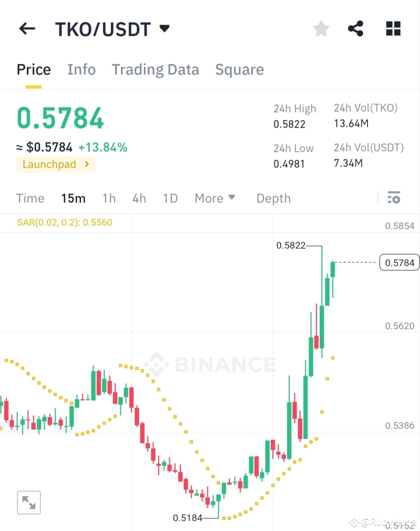The width and height of the screenshot is (420, 531).
Task: Click the SAR indicator label
Action: tap(65, 222)
